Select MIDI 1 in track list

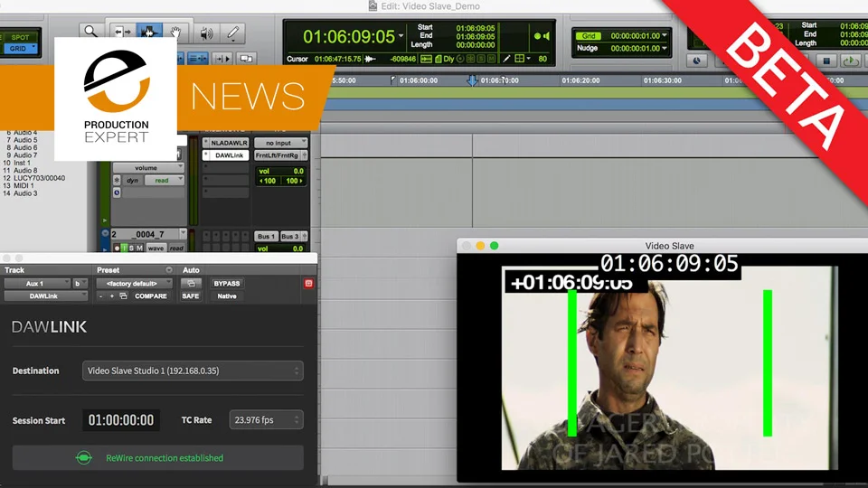24,186
